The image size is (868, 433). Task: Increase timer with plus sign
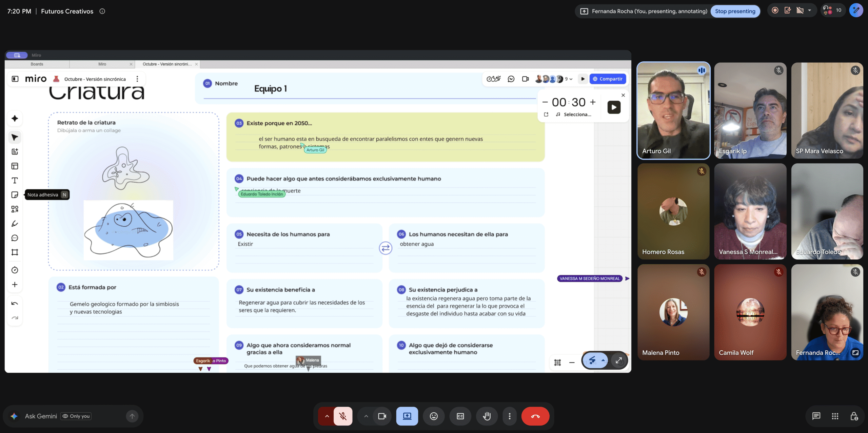click(x=593, y=102)
